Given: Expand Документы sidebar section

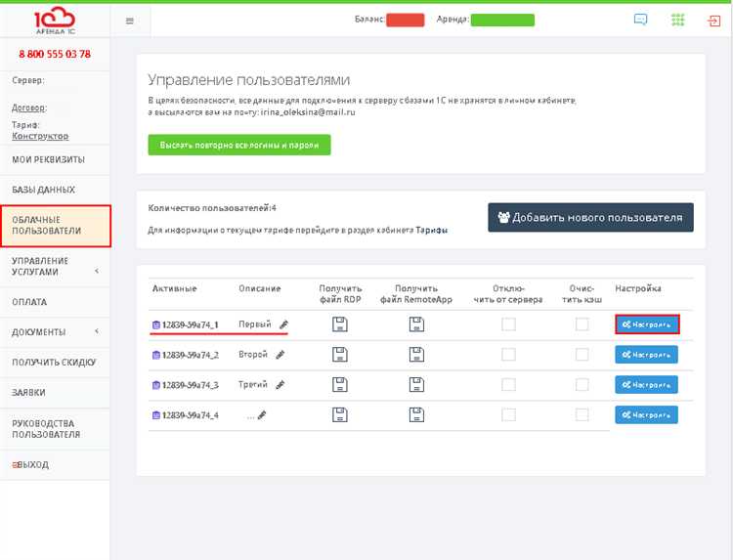Looking at the screenshot, I should (x=55, y=332).
